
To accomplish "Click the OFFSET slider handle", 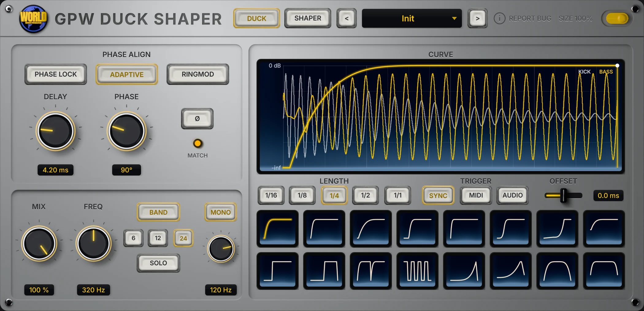I will coord(564,195).
